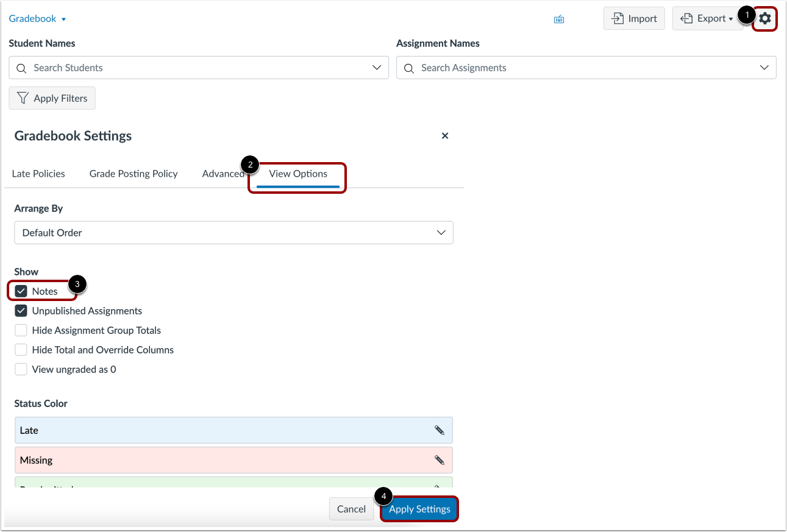Viewport: 787px width, 532px height.
Task: Click the magnifying glass in Search Students
Action: (x=21, y=68)
